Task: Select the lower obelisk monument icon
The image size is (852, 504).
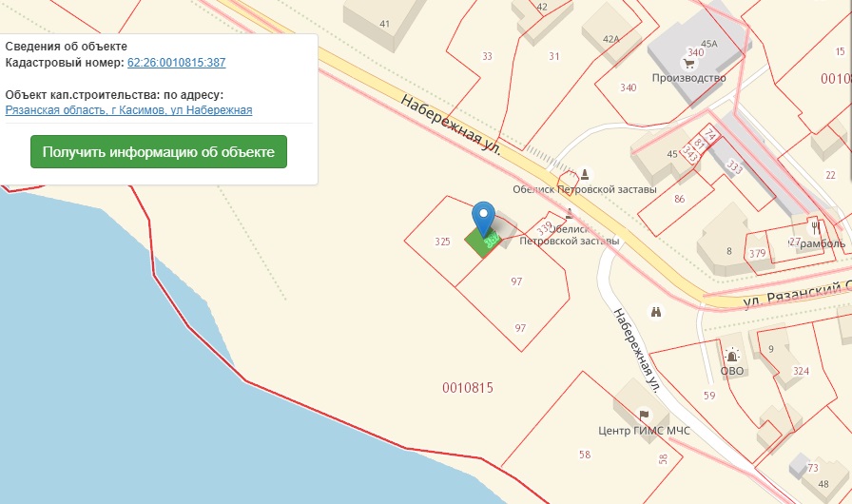Action: (x=569, y=213)
